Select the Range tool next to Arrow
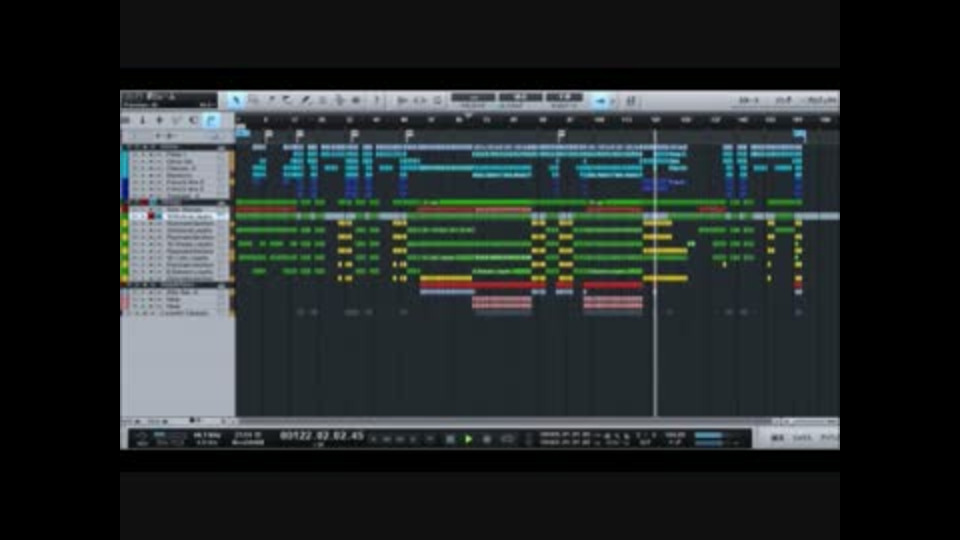Screen dimensions: 960x540 tap(253, 101)
